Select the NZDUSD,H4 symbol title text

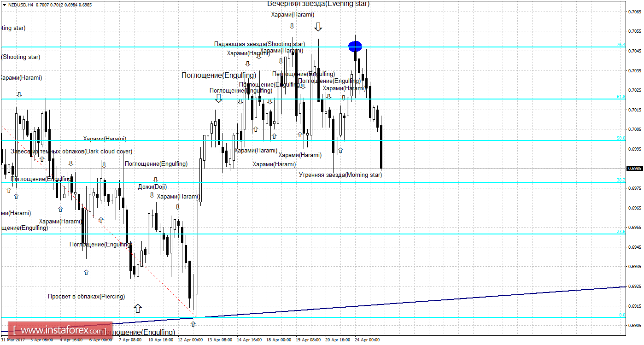point(21,5)
